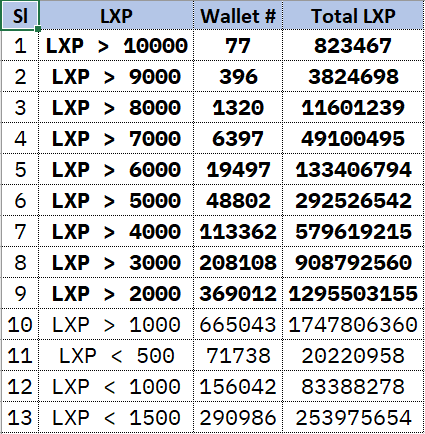This screenshot has height=434, width=425.
Task: Click the wallet count cell 77
Action: click(x=238, y=46)
